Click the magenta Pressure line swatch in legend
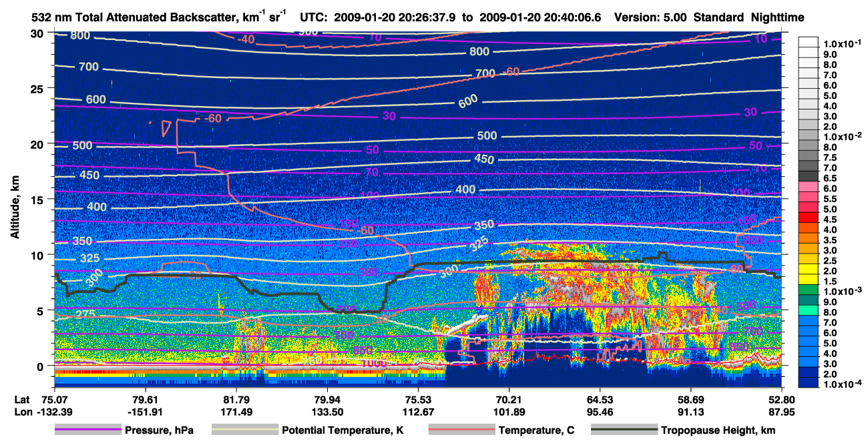 (x=87, y=430)
